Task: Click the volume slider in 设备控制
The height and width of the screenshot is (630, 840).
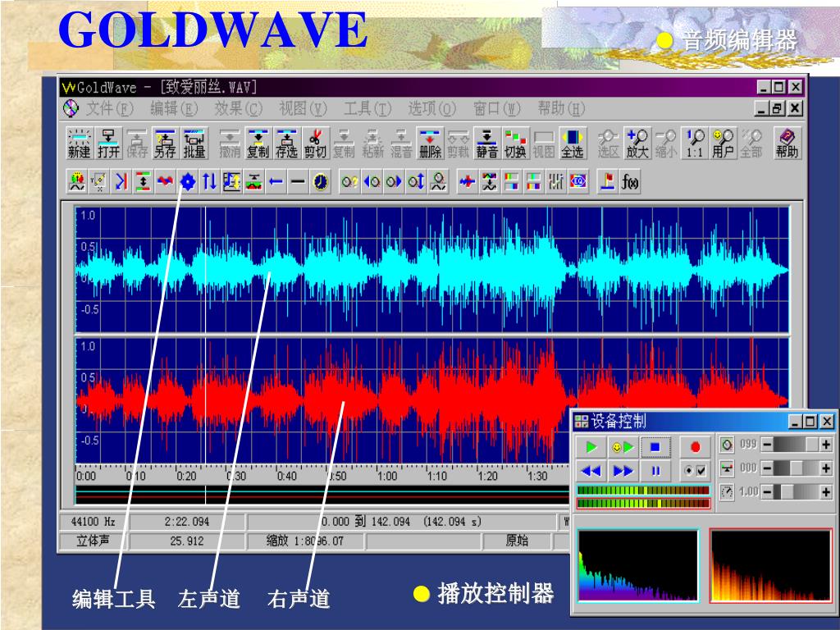Action: (x=797, y=444)
